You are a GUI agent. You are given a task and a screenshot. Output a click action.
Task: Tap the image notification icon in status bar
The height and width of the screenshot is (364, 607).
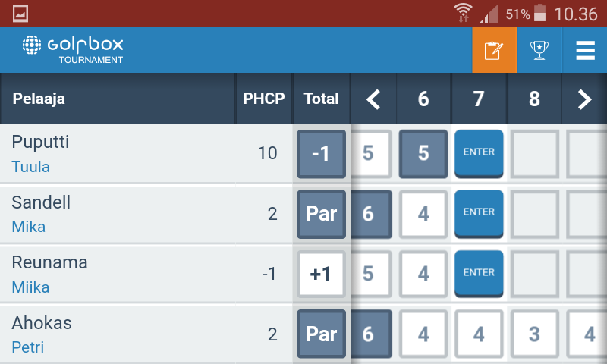click(20, 14)
